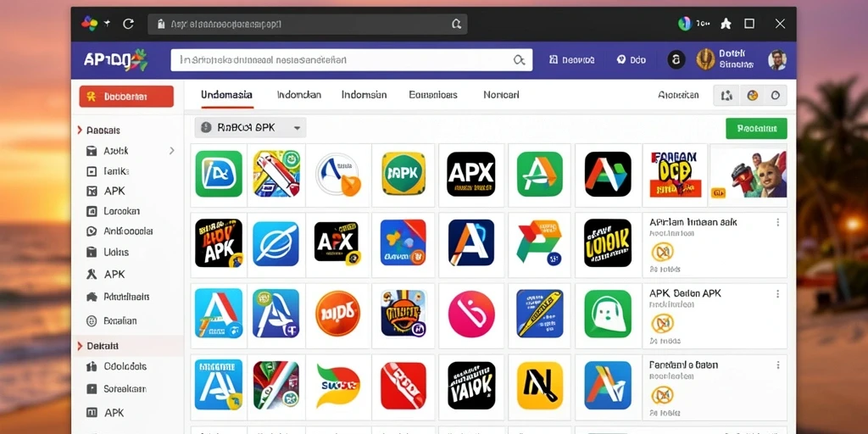Select Bosaian in the sidebar

click(x=111, y=320)
